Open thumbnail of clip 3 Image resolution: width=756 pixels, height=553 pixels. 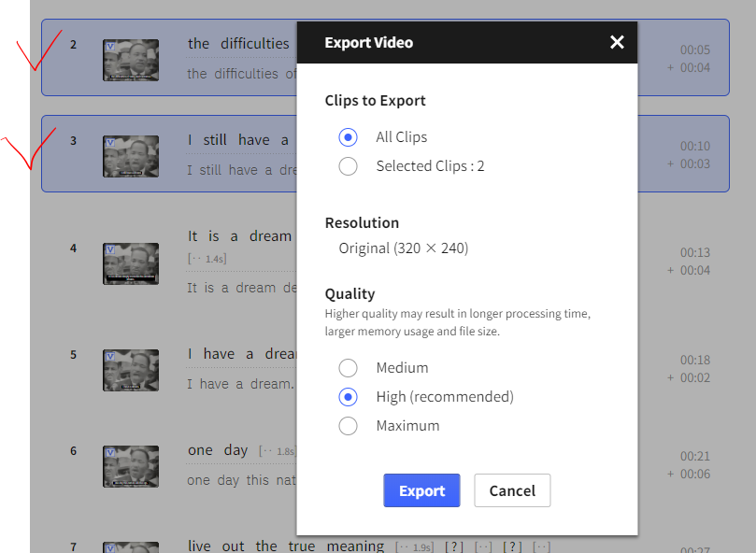pyautogui.click(x=131, y=156)
